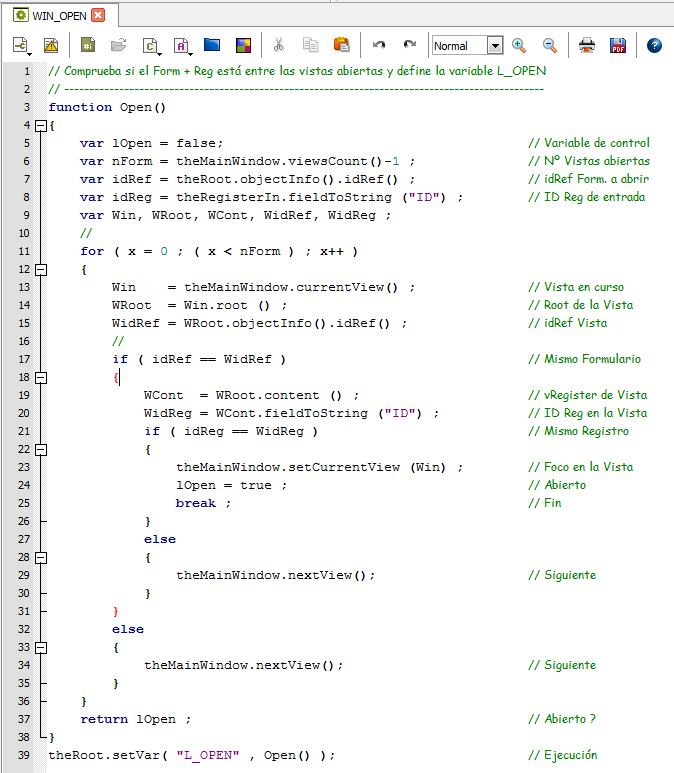Open Help with the question mark icon

654,45
